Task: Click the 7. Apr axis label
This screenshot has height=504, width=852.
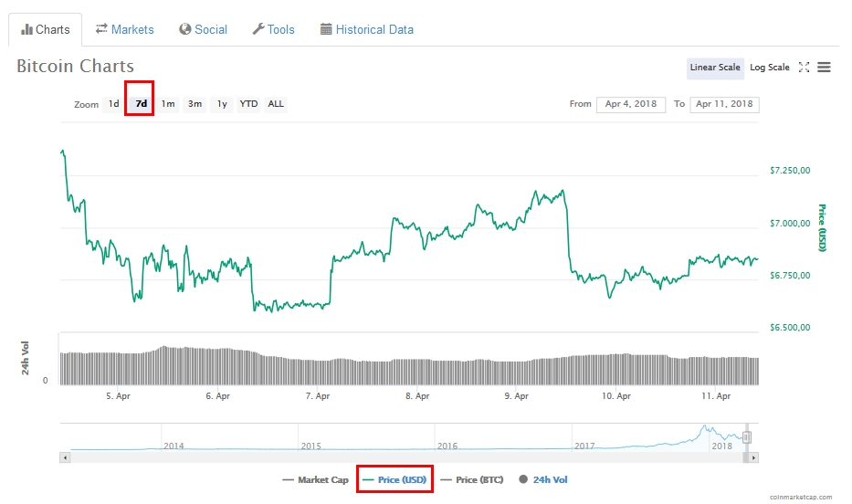Action: click(x=317, y=396)
